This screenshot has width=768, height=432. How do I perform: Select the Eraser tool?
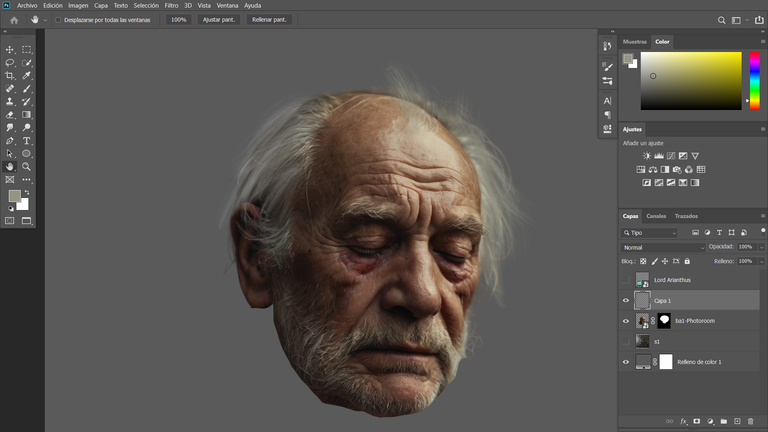(9, 115)
